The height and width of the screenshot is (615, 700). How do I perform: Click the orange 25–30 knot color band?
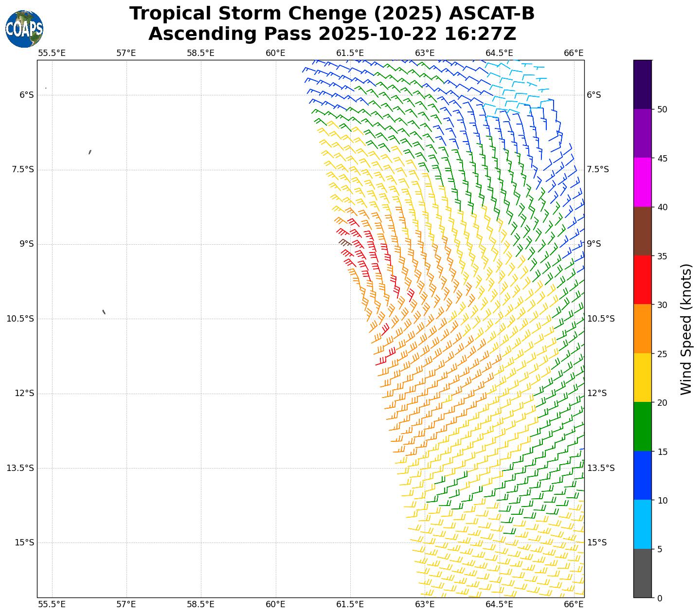click(642, 328)
